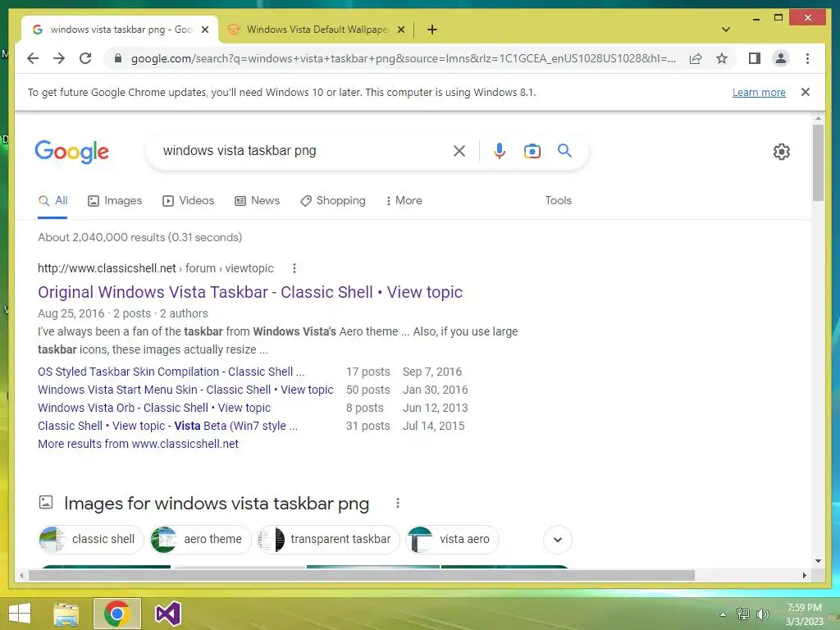
Task: Open More results from www.classicshell.net
Action: click(x=138, y=444)
